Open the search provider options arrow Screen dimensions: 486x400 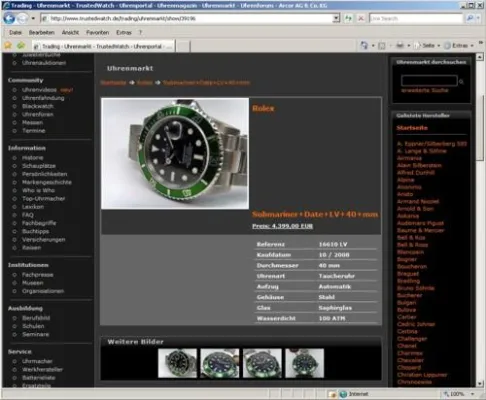tap(478, 18)
